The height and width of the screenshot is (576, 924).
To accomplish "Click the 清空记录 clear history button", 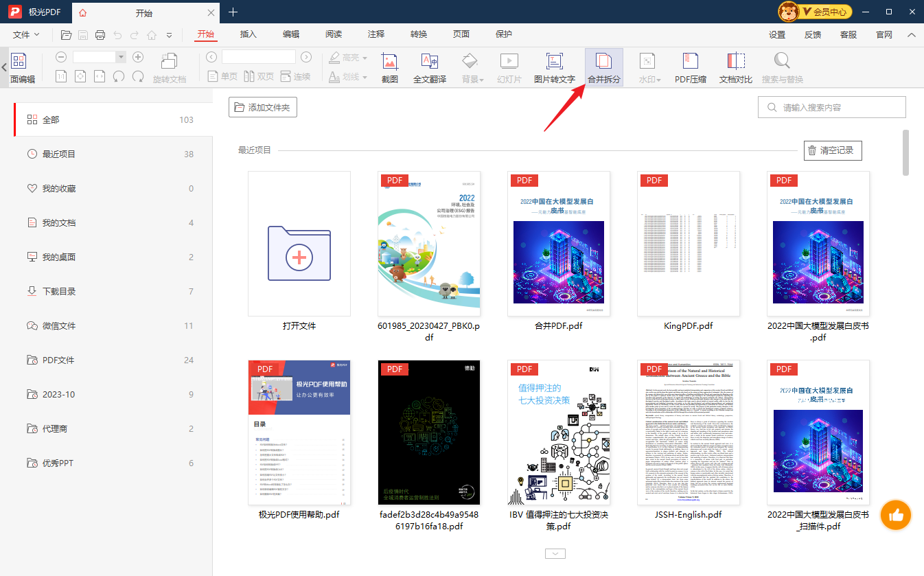I will [833, 150].
